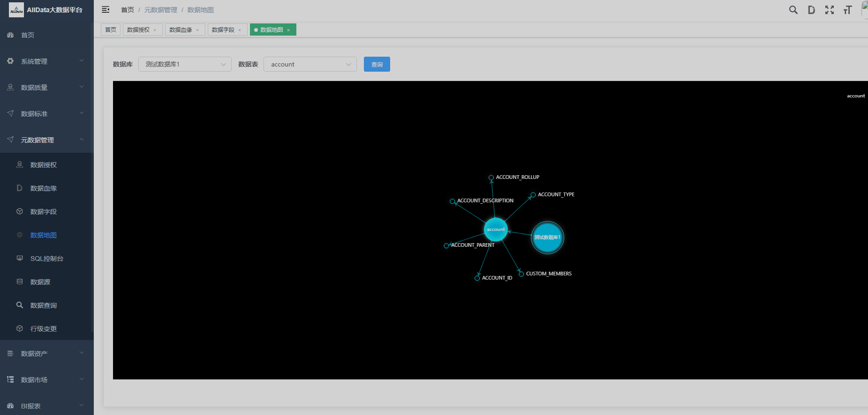This screenshot has width=868, height=415.
Task: Open the font size adjustment icon
Action: (847, 10)
